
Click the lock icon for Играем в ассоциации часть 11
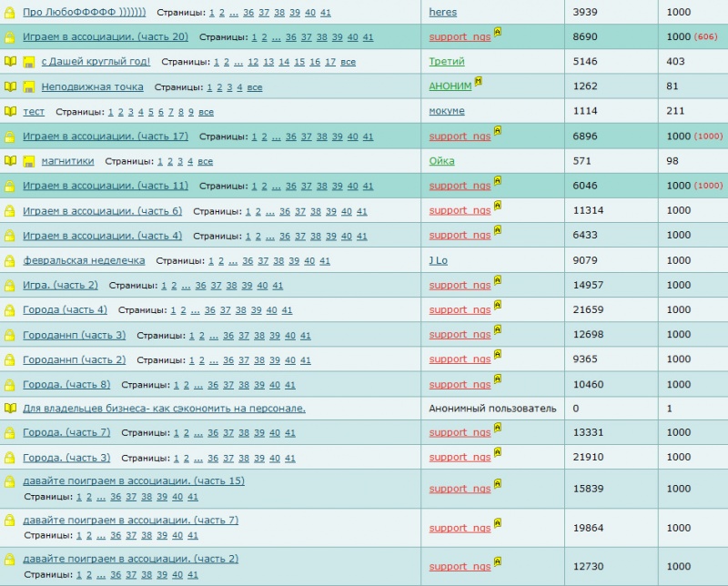(9, 187)
